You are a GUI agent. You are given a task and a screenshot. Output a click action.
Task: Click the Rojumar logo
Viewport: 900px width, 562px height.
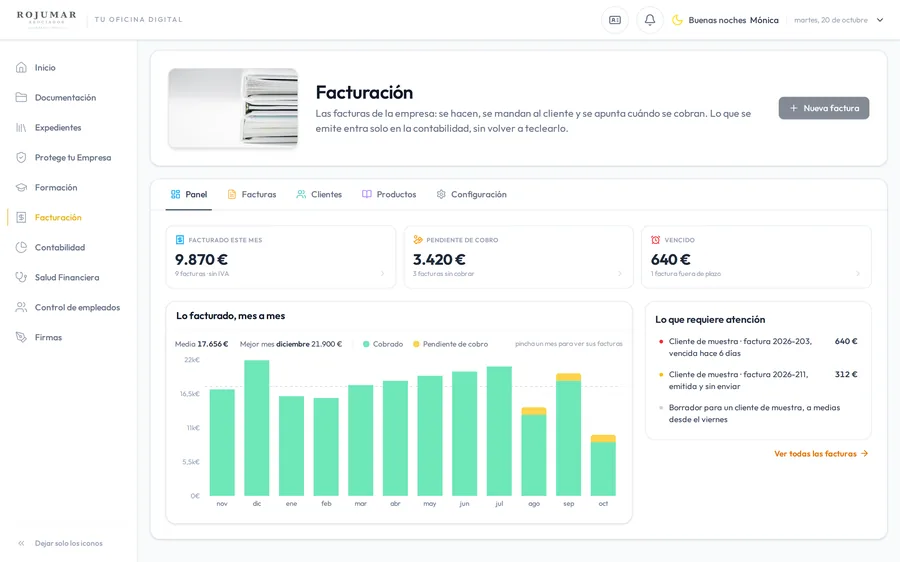tap(46, 19)
